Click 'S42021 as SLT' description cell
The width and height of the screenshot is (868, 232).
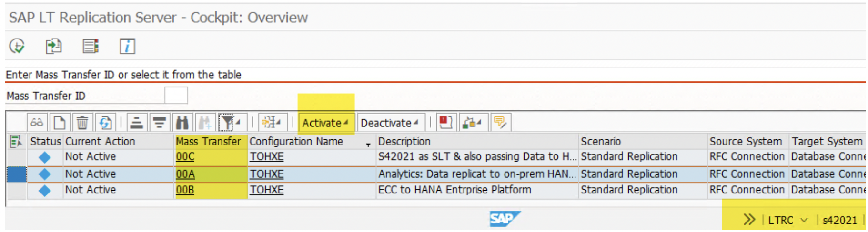477,156
